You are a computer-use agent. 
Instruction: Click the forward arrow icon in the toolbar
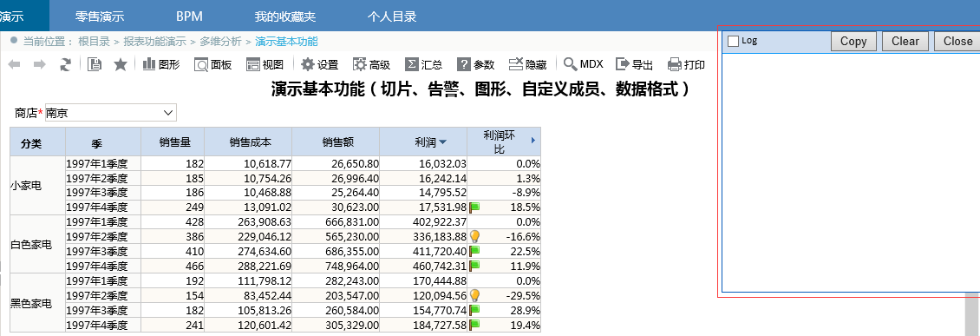click(39, 64)
